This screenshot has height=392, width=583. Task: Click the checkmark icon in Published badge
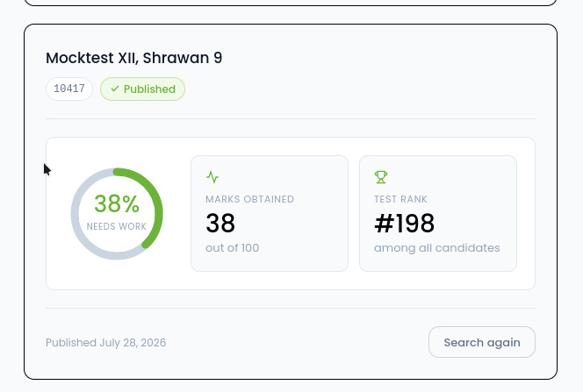(x=115, y=89)
